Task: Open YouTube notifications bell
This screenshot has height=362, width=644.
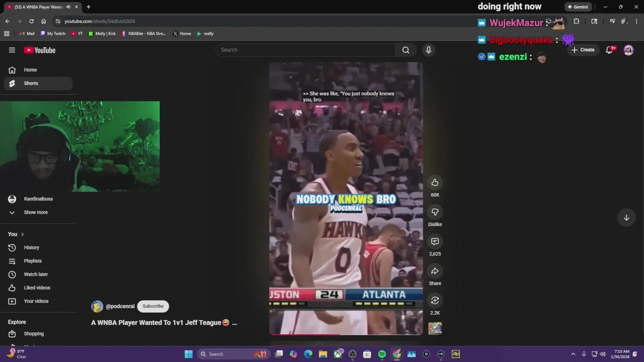Action: click(610, 50)
